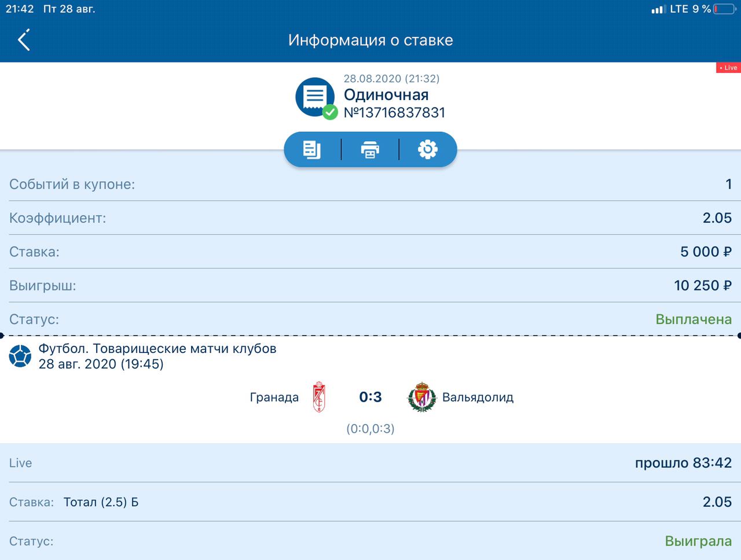This screenshot has height=560, width=741.
Task: Tap the elapsed time 'прошло 83:42'
Action: (684, 463)
